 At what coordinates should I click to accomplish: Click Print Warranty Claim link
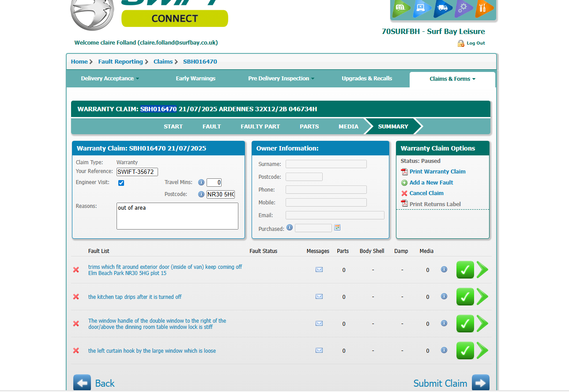click(x=437, y=172)
